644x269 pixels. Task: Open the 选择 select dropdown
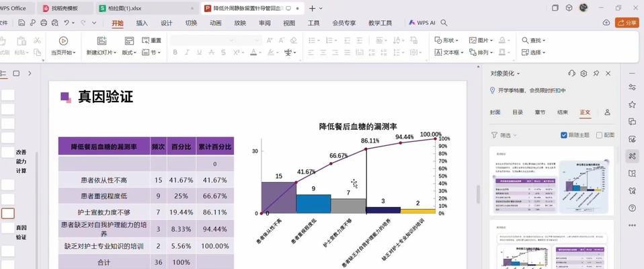click(534, 52)
